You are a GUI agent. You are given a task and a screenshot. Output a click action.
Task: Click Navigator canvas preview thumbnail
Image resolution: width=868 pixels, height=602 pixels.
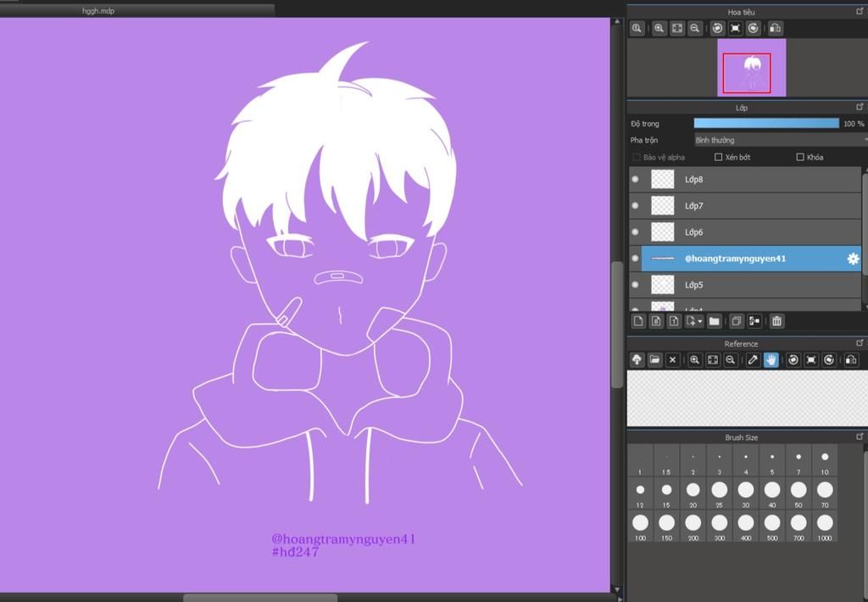tap(752, 68)
